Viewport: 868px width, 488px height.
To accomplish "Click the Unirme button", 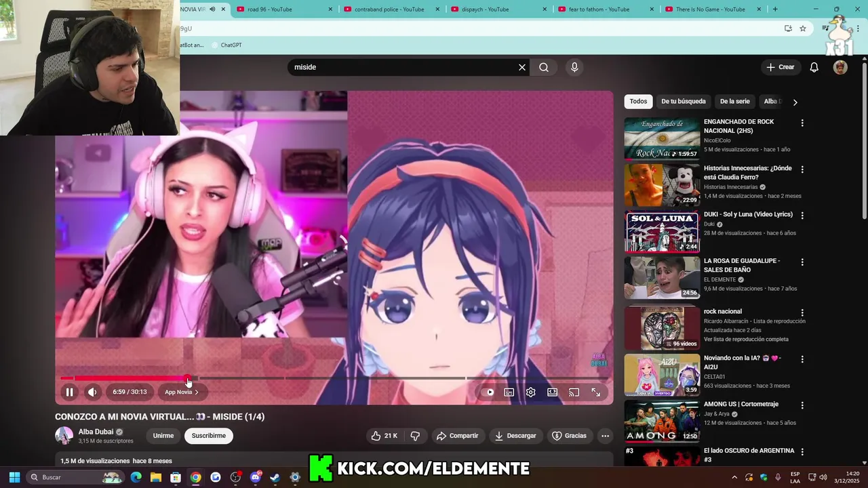I will coord(163,436).
